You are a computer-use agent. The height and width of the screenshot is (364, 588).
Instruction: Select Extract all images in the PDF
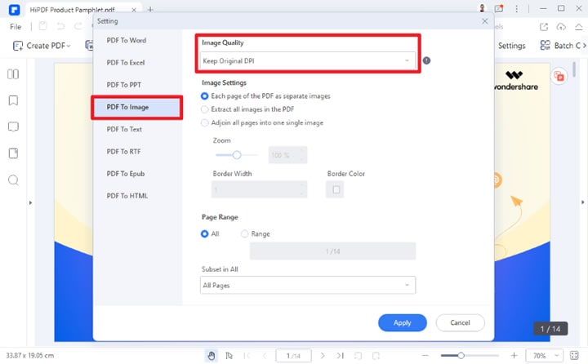(204, 109)
